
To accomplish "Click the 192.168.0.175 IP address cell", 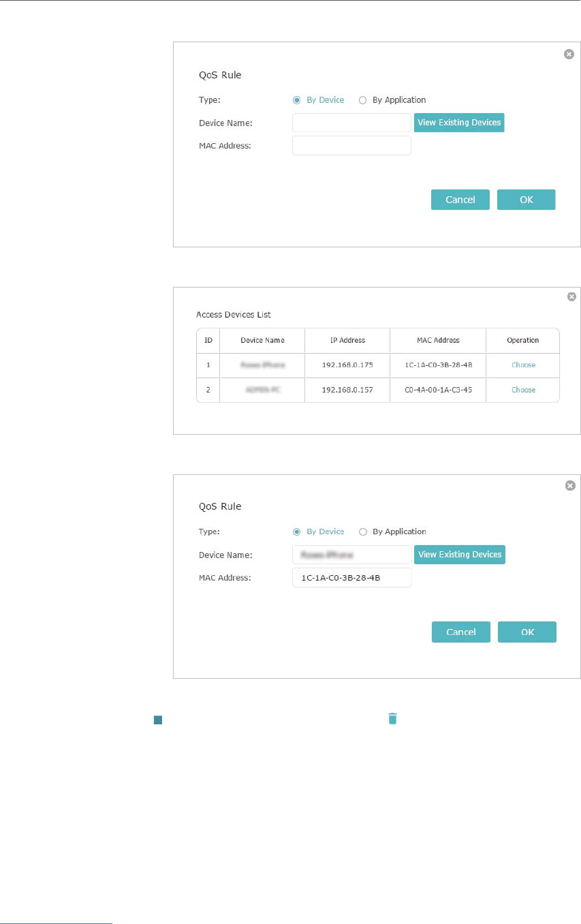I will 347,365.
